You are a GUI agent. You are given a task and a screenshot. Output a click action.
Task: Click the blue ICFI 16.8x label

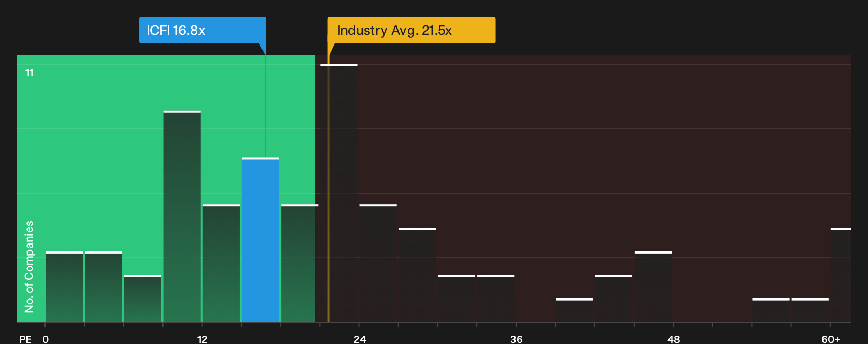click(x=203, y=30)
